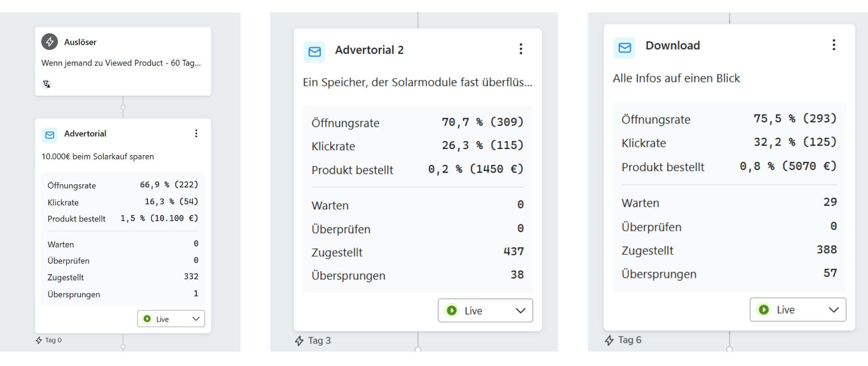Click the Advertorial email envelope icon
The width and height of the screenshot is (868, 366).
(50, 135)
